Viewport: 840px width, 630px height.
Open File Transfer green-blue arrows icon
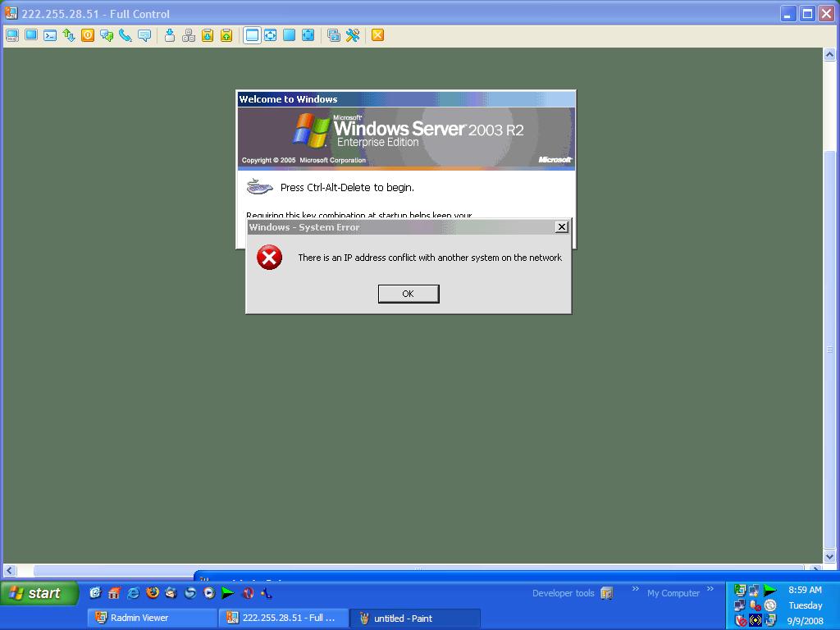[69, 35]
